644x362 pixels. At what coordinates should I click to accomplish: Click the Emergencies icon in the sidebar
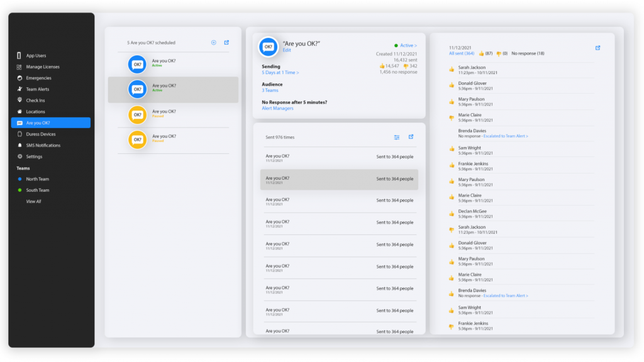pyautogui.click(x=19, y=78)
